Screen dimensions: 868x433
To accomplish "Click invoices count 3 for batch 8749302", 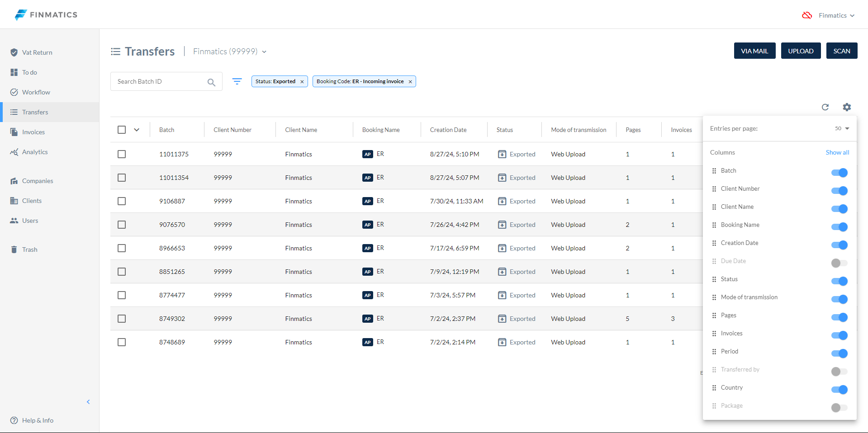I will (673, 319).
